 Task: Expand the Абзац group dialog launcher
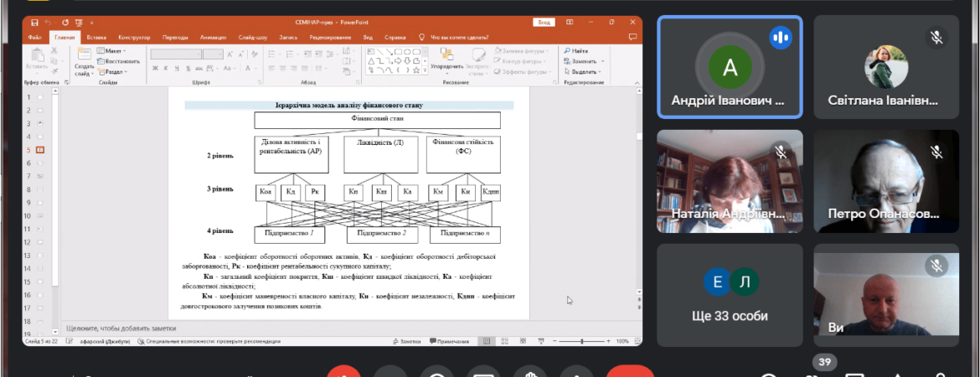pos(358,83)
